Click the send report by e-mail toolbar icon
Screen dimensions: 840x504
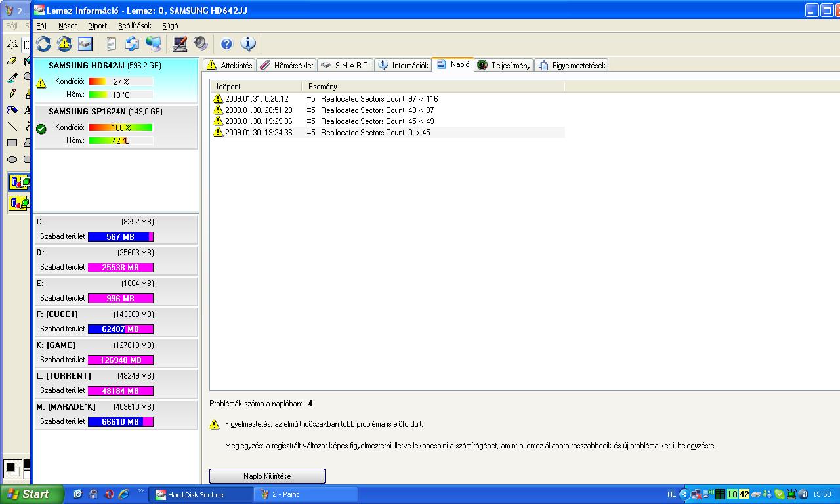point(133,44)
